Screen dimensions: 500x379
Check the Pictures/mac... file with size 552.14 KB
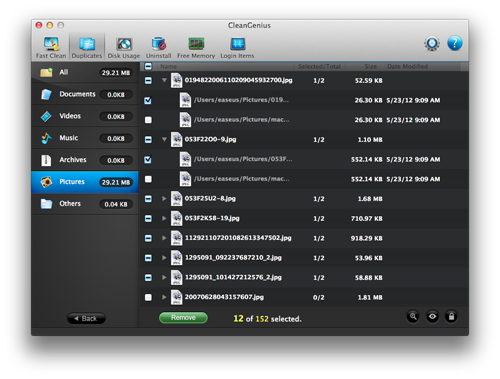[x=148, y=179]
